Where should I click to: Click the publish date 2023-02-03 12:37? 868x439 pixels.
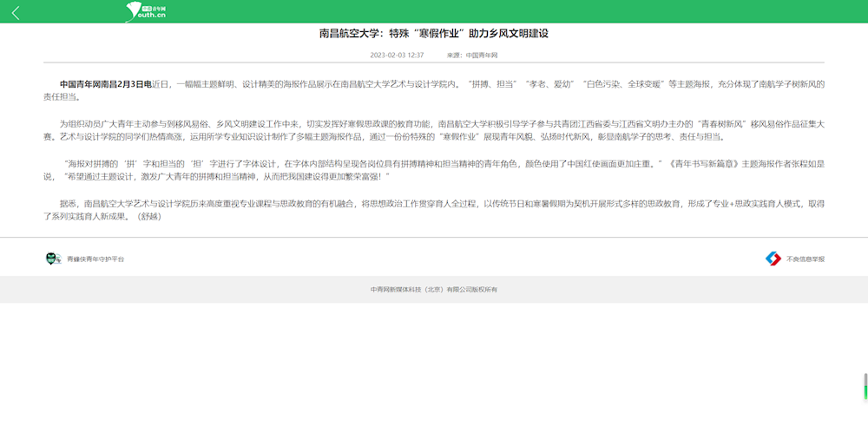[x=397, y=55]
